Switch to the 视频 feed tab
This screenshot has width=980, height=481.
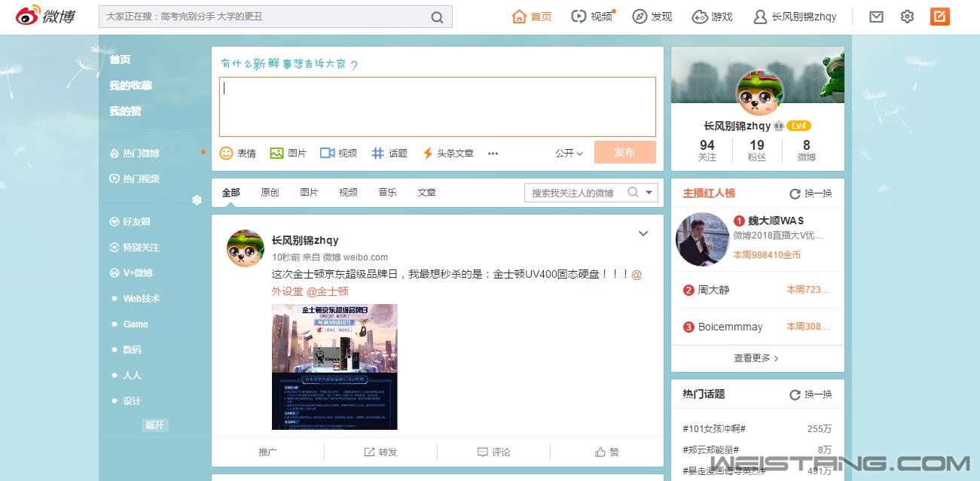[348, 193]
